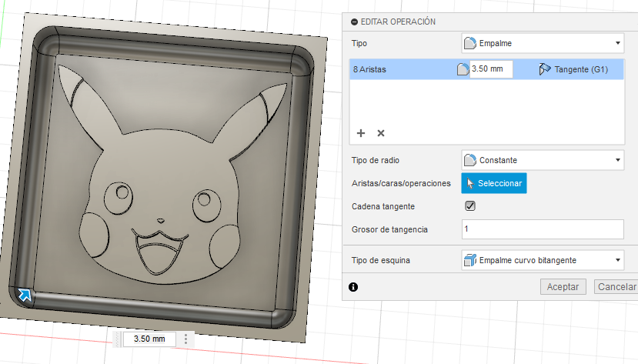
Task: Click the Cancelar button
Action: 616,287
